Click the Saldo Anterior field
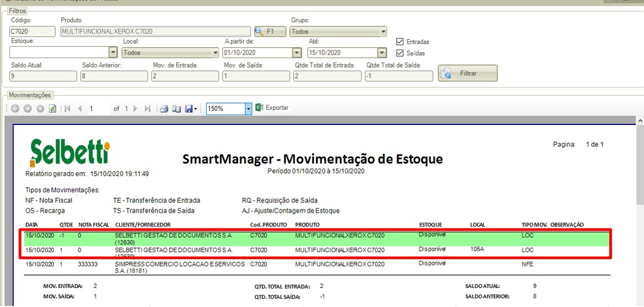 coord(114,76)
